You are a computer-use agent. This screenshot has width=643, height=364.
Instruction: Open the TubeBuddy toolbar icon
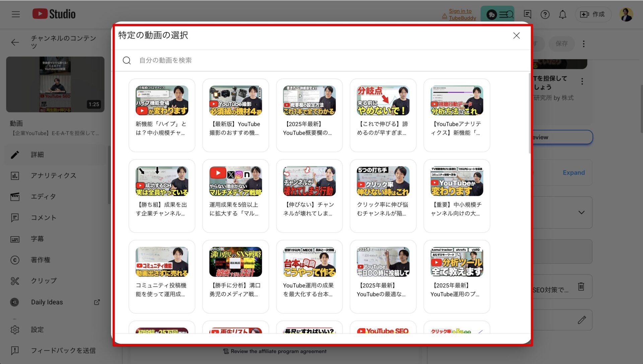tap(497, 14)
